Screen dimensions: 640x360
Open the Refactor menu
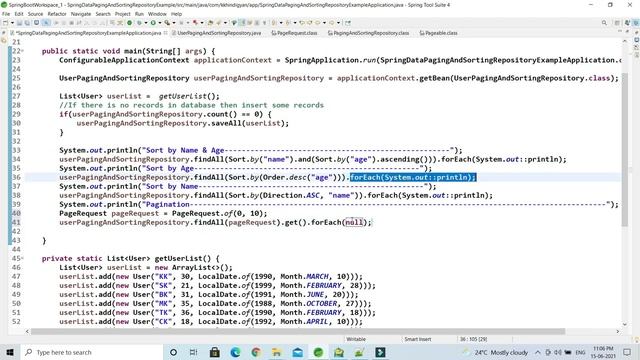click(x=57, y=14)
